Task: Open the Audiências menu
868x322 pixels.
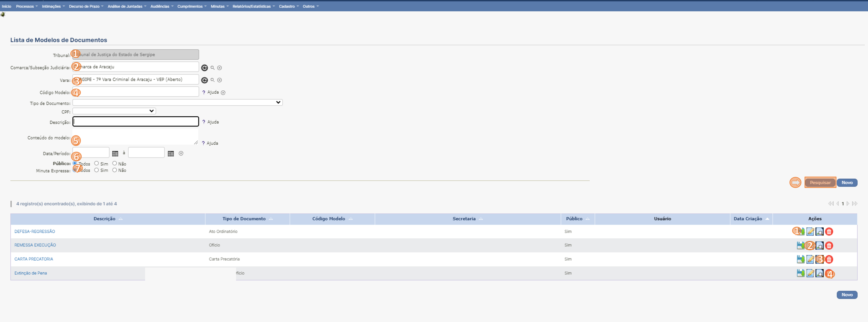Action: coord(162,6)
